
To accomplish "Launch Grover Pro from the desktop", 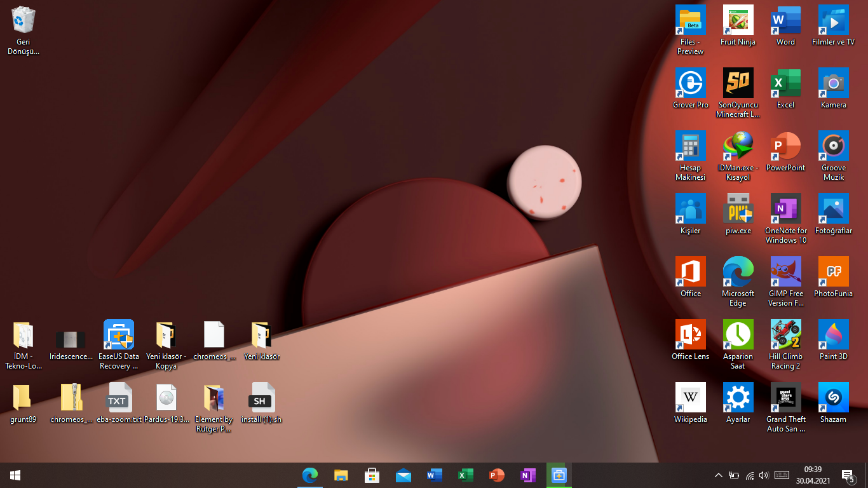I will pyautogui.click(x=691, y=88).
